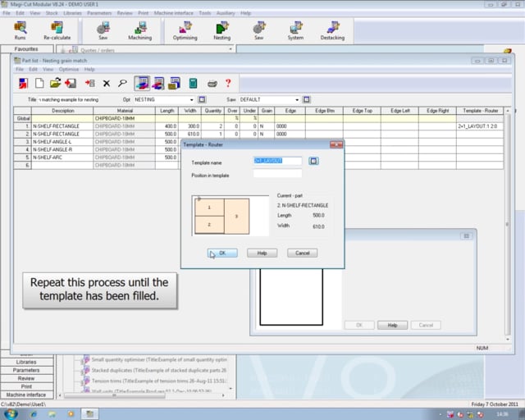Select the Parameters sidebar button

point(26,370)
